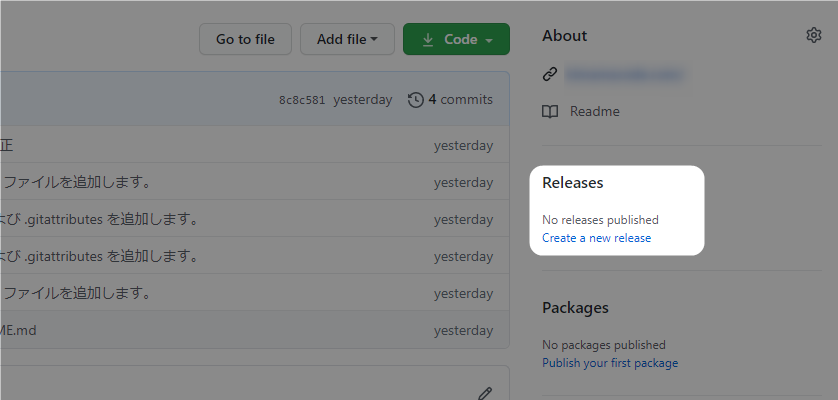Click the Go to file button

(245, 39)
